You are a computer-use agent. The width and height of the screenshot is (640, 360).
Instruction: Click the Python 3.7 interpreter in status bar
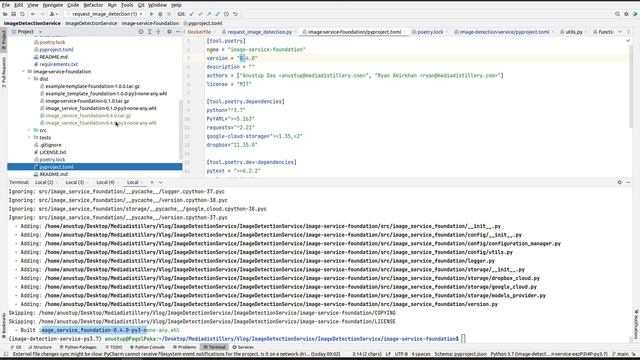click(549, 354)
